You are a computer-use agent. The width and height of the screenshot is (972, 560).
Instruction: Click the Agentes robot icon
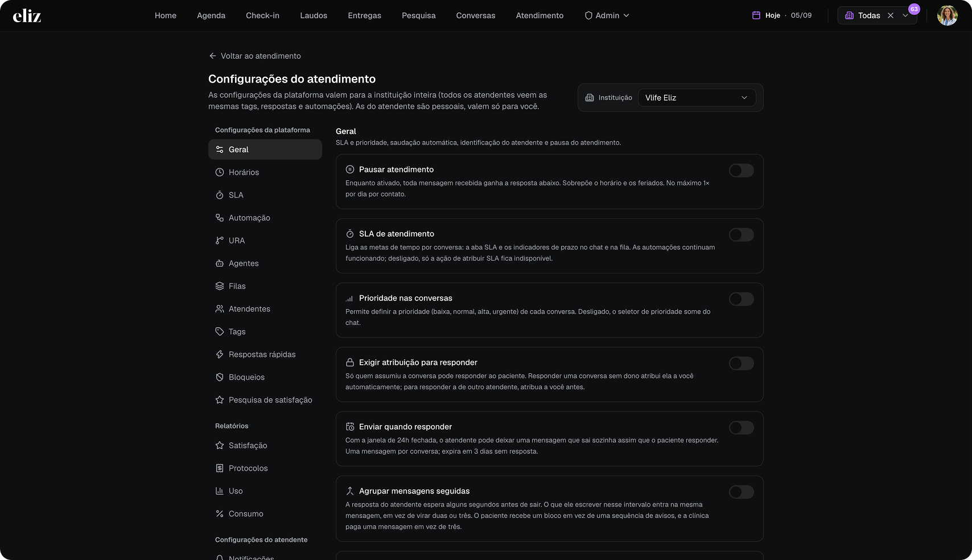click(220, 263)
